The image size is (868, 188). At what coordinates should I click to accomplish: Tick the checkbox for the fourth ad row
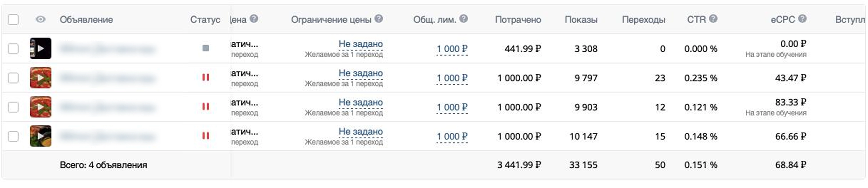coord(13,136)
